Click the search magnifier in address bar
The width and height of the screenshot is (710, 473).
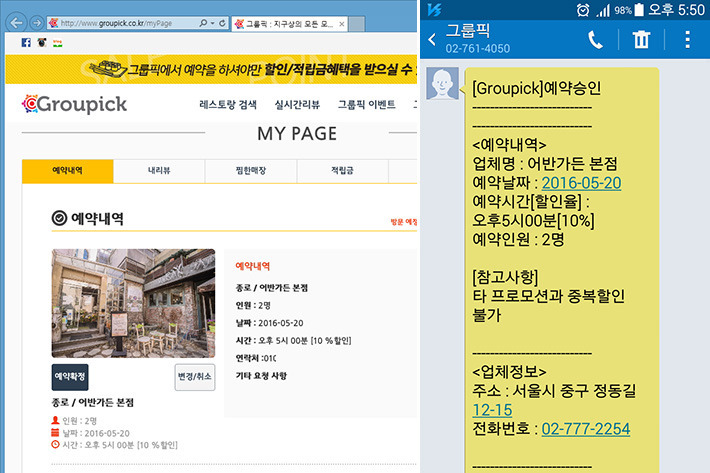(x=203, y=23)
